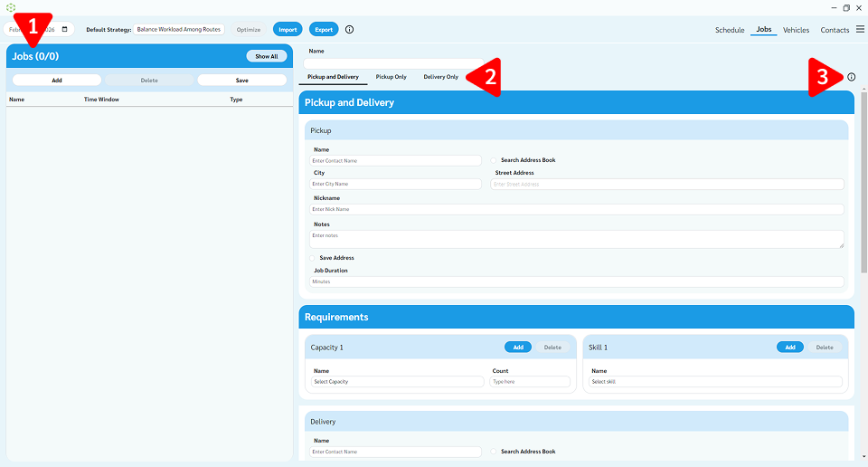Select the Pickup Only tab
The height and width of the screenshot is (467, 868).
pos(391,77)
